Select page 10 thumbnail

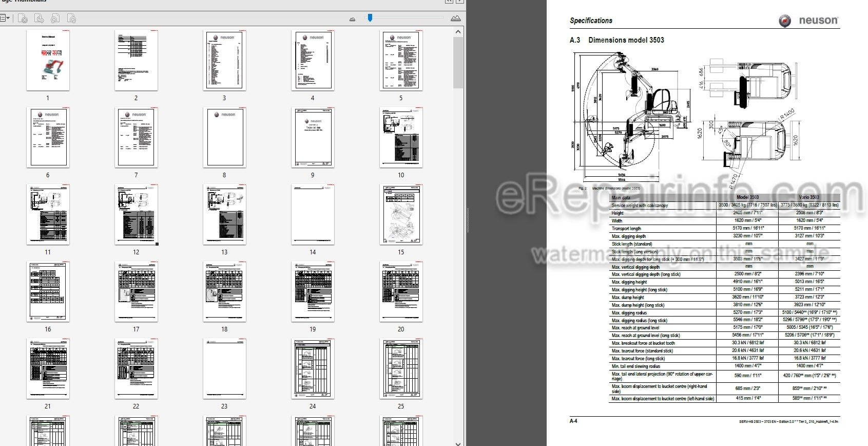(401, 138)
